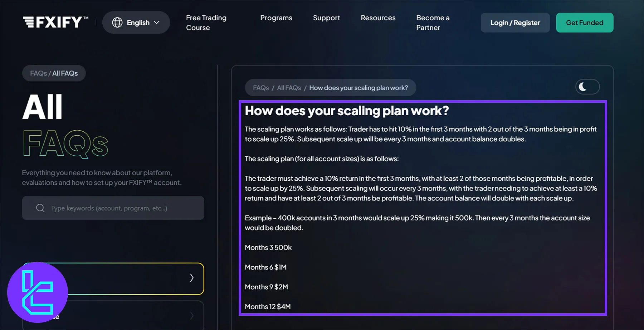Click the globe language icon
This screenshot has height=330, width=644.
[117, 23]
